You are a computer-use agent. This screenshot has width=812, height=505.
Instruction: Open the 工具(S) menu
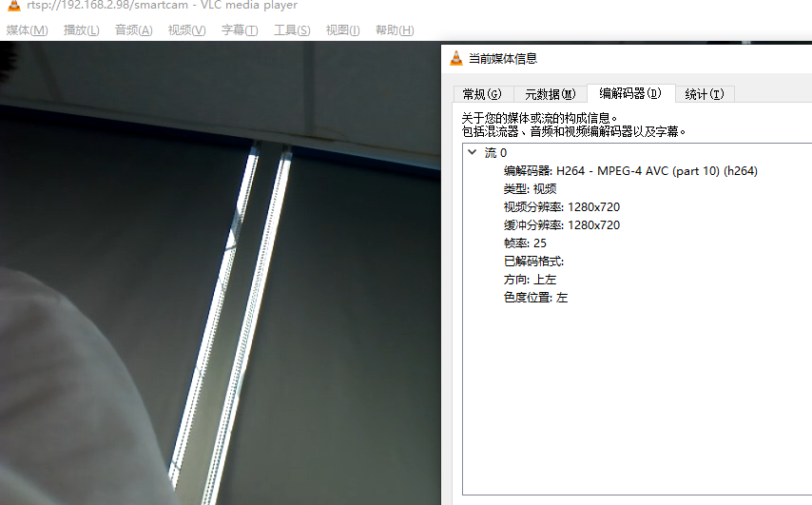tap(292, 30)
